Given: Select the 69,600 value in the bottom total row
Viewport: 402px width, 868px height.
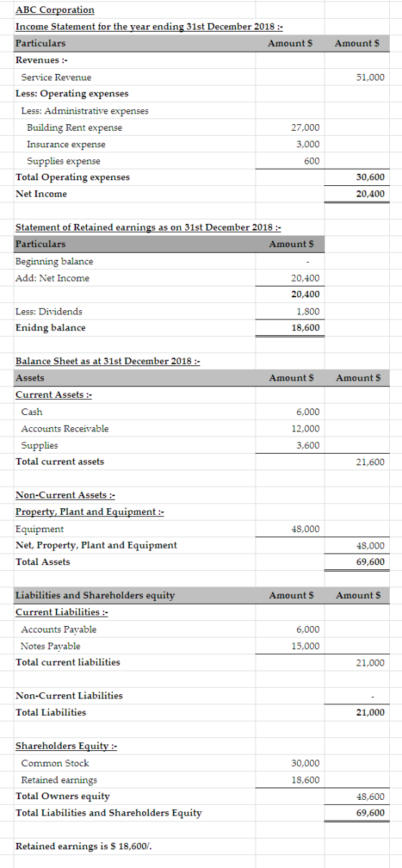Looking at the screenshot, I should click(370, 813).
